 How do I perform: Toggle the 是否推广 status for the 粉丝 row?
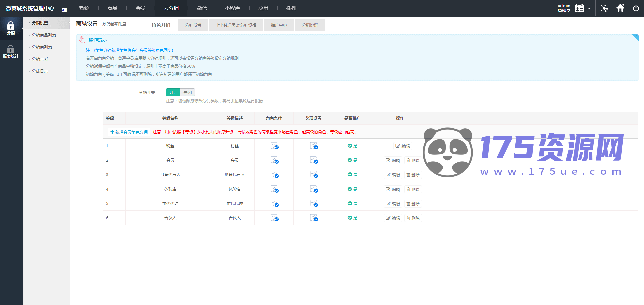click(x=353, y=146)
